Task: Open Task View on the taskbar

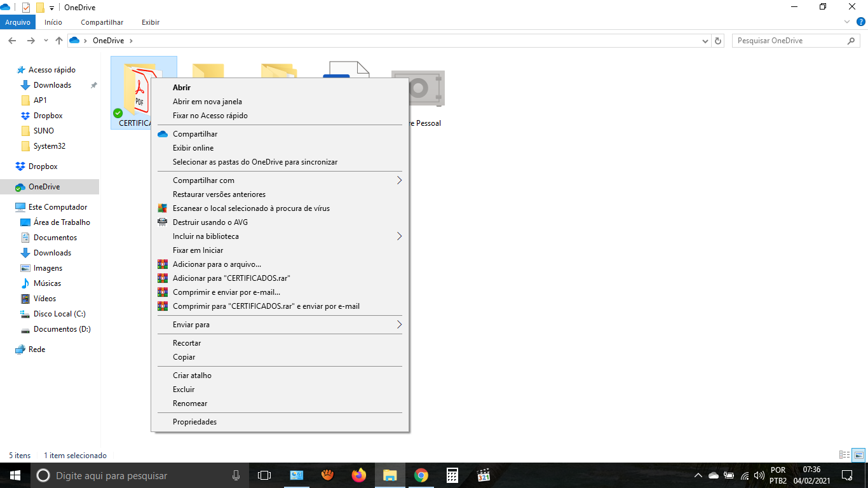Action: (x=264, y=475)
